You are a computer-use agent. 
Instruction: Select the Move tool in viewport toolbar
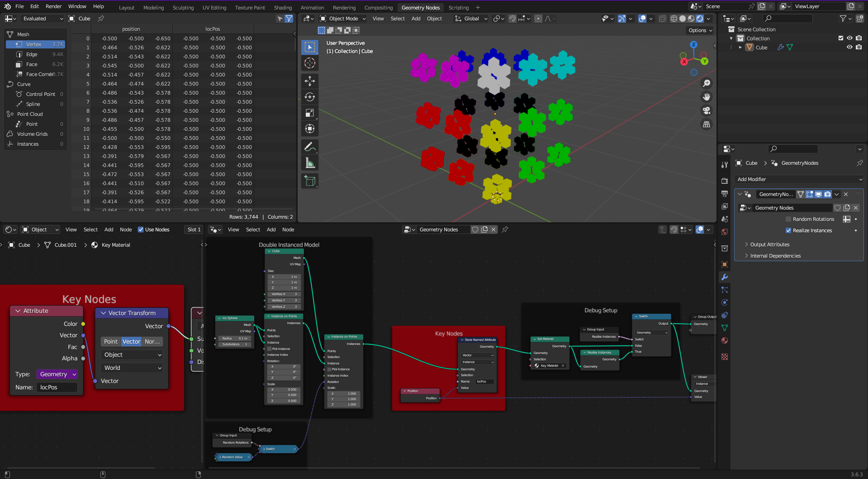tap(310, 81)
